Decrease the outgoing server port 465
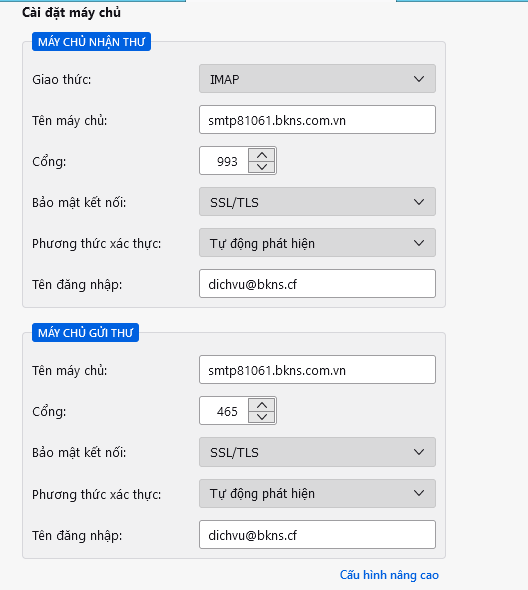Image resolution: width=528 pixels, height=590 pixels. tap(262, 417)
